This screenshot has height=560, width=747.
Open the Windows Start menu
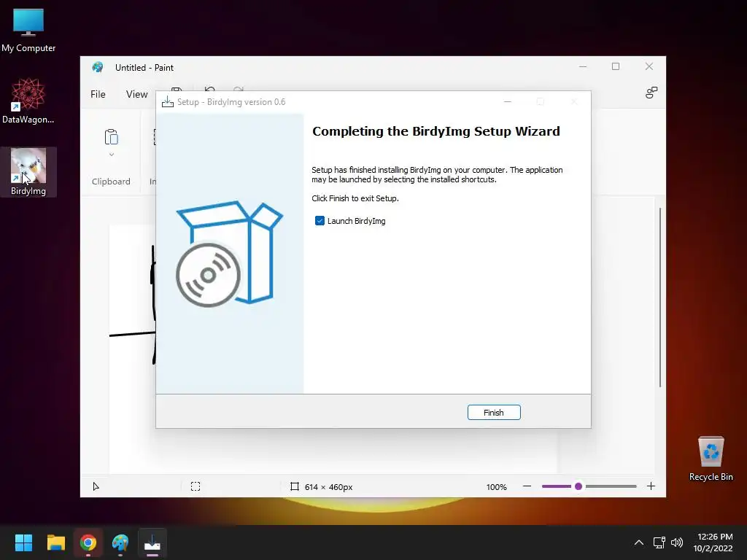(23, 542)
